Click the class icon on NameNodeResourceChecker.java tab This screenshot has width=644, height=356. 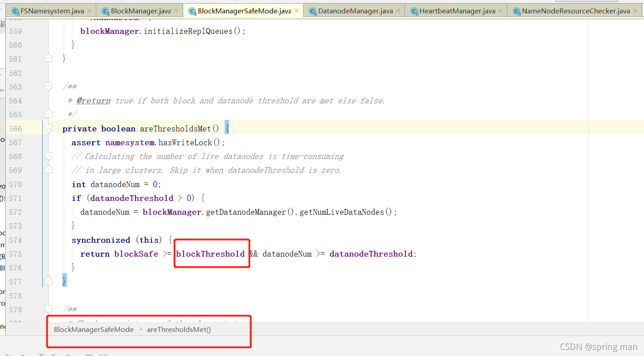point(517,11)
